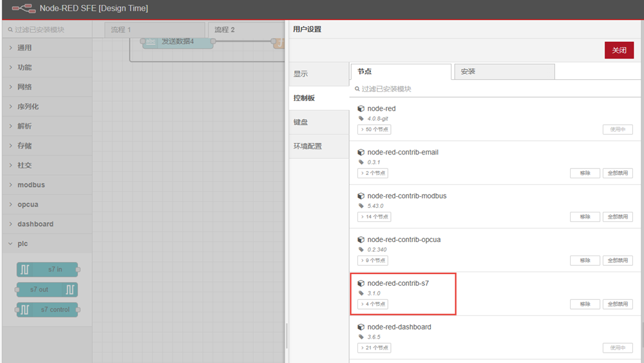Remove the node-red-contrib-s7 module
Image resolution: width=644 pixels, height=363 pixels.
(585, 304)
